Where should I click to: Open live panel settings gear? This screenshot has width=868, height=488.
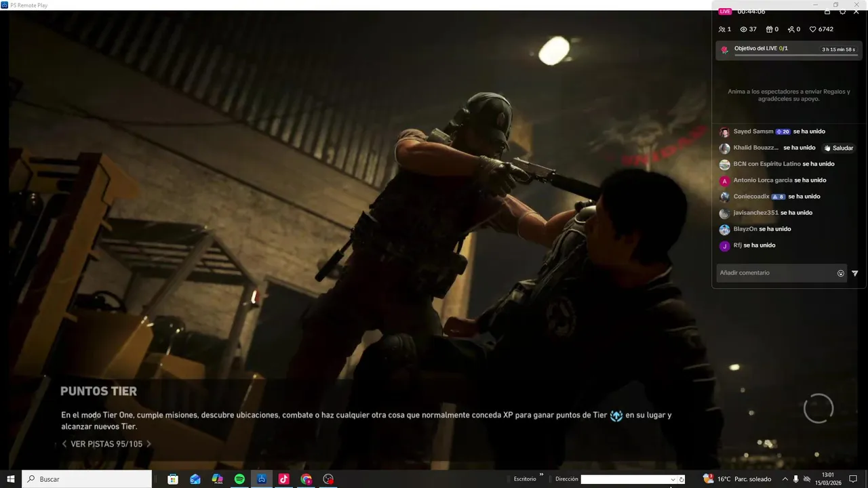pos(842,12)
